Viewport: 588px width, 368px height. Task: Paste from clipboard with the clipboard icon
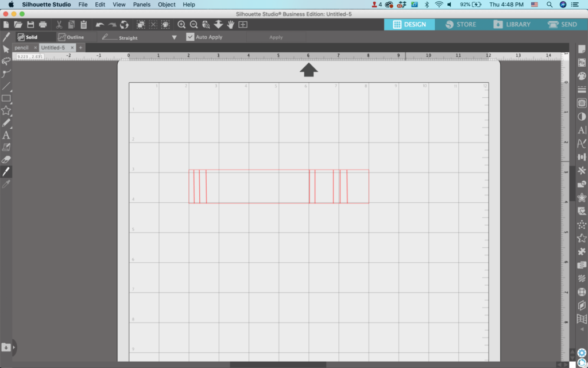84,25
